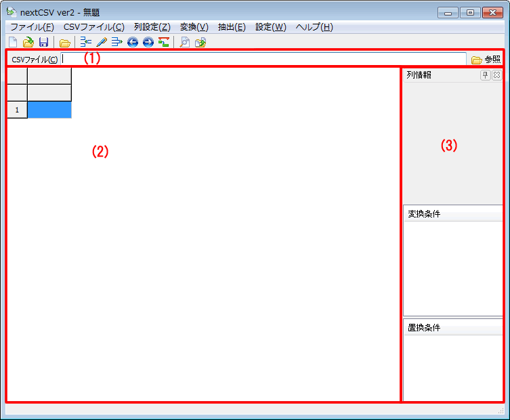Click the blue right arrow icon
510x420 pixels.
pyautogui.click(x=148, y=43)
